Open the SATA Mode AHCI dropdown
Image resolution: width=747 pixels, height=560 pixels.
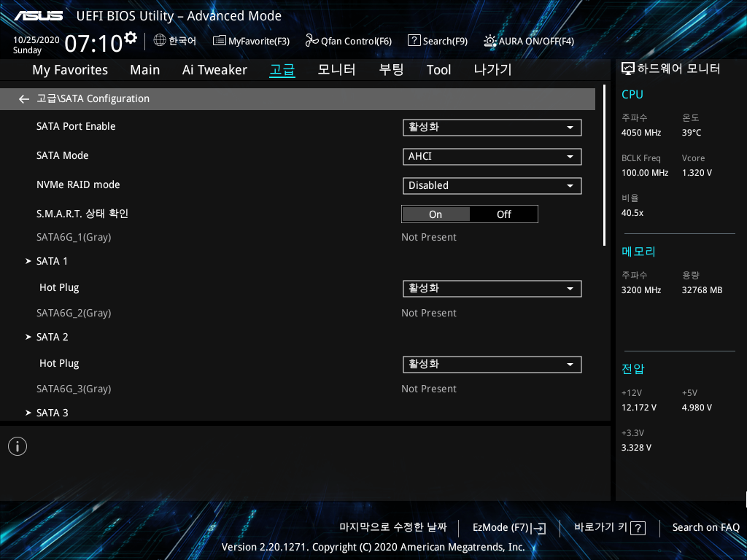[x=492, y=156]
